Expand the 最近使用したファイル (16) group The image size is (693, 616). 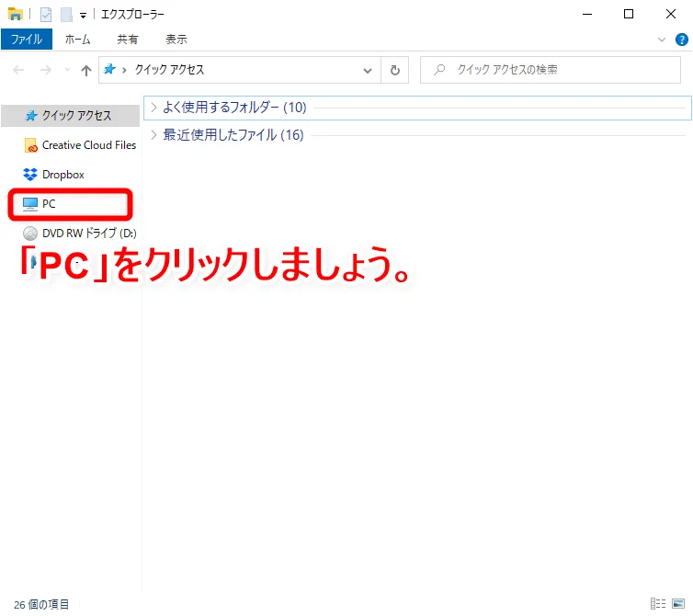coord(153,135)
